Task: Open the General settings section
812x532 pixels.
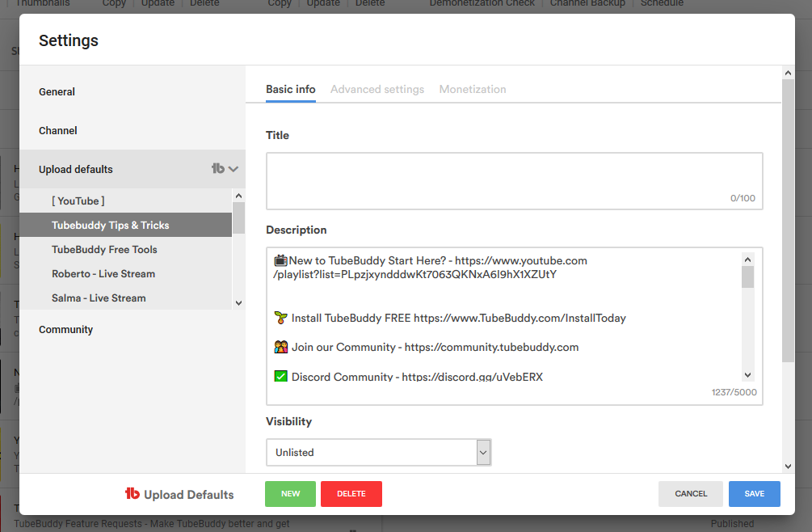Action: pyautogui.click(x=57, y=92)
